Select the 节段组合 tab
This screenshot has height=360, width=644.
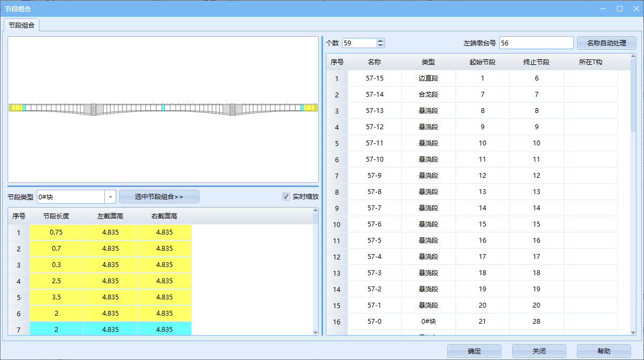(x=22, y=25)
